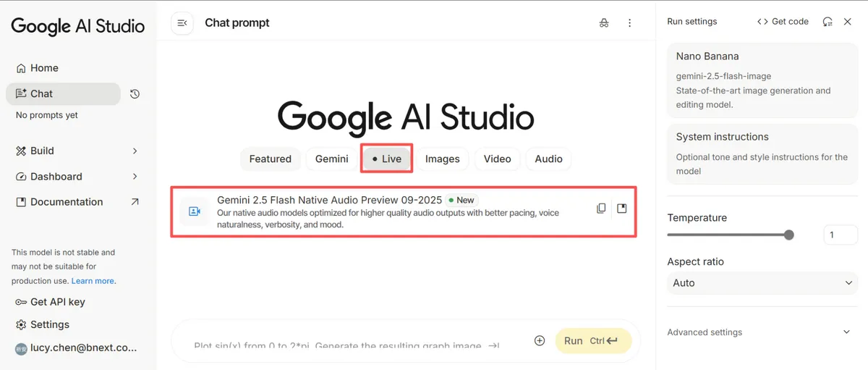Adjust the Temperature slider
Image resolution: width=868 pixels, height=370 pixels.
[x=788, y=235]
